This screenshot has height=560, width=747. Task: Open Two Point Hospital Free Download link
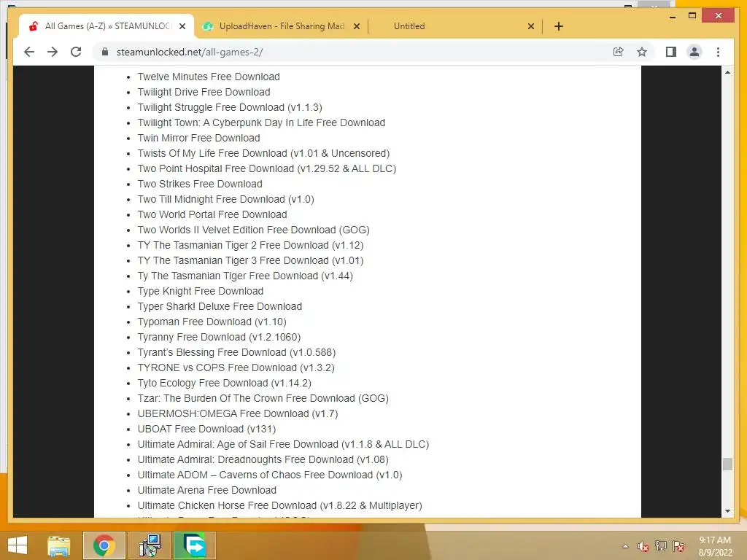click(x=267, y=168)
